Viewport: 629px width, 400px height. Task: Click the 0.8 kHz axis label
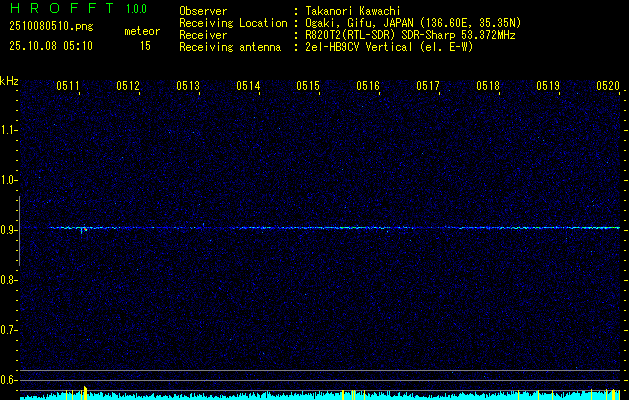click(x=7, y=280)
